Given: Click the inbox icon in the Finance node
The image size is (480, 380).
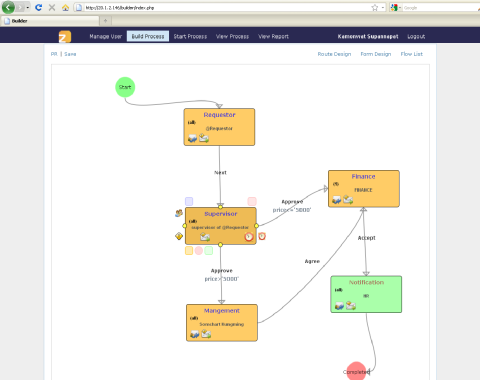Looking at the screenshot, I should pyautogui.click(x=337, y=200).
